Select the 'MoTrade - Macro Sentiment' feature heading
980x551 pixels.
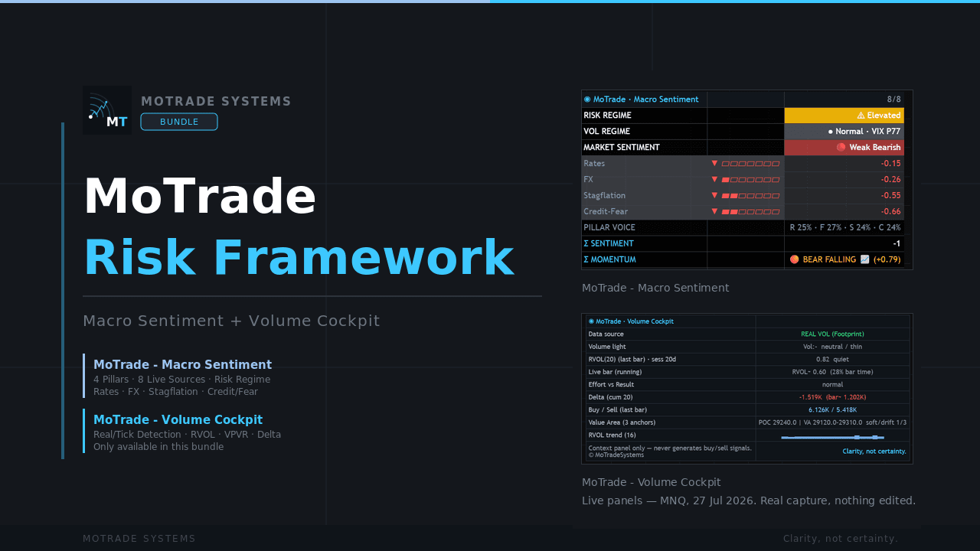pos(182,365)
